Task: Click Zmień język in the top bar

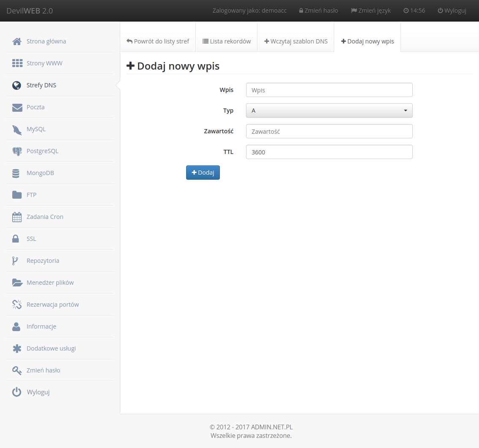Action: (371, 11)
